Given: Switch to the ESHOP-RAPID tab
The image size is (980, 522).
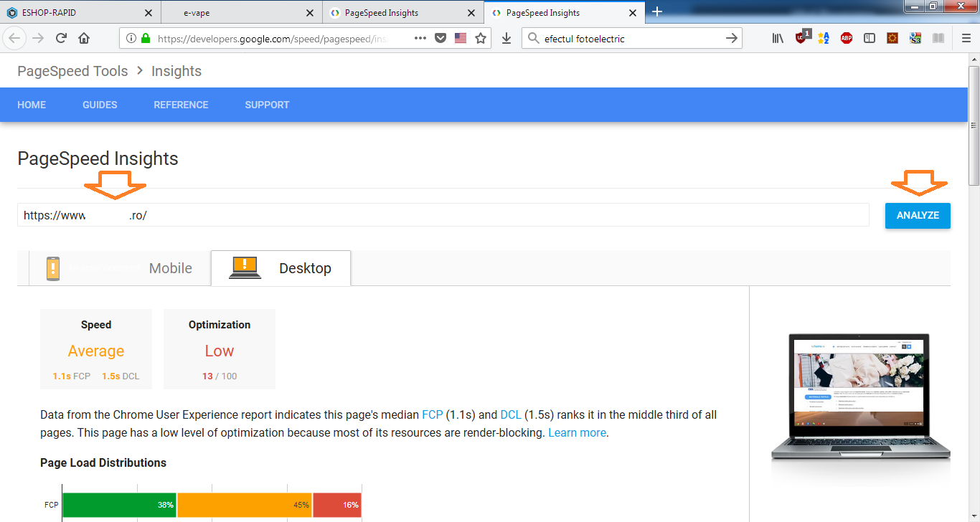Looking at the screenshot, I should pyautogui.click(x=80, y=13).
